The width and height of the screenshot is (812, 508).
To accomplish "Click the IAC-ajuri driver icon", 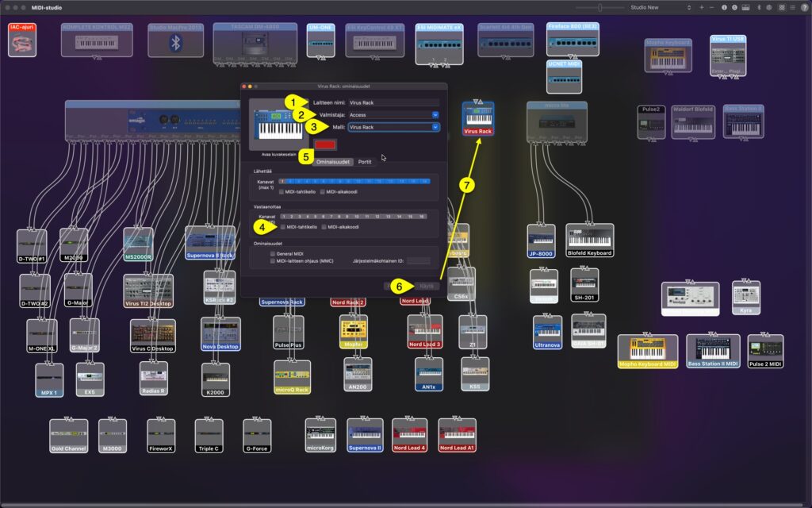I will 21,38.
